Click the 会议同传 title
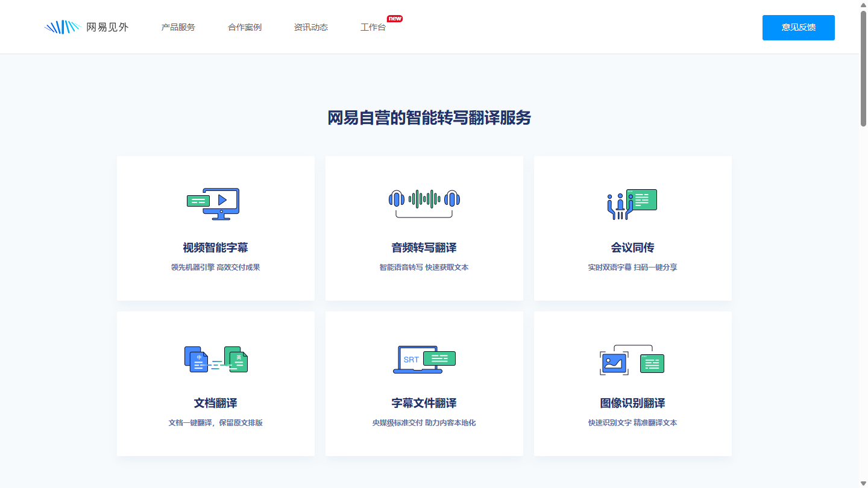Viewport: 868px width, 488px height. click(633, 248)
